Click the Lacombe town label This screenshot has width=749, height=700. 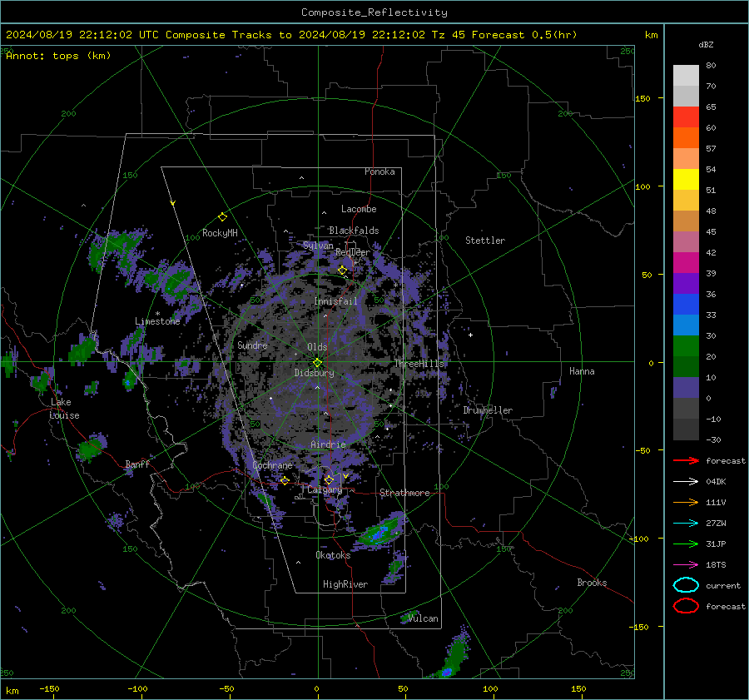tap(359, 209)
